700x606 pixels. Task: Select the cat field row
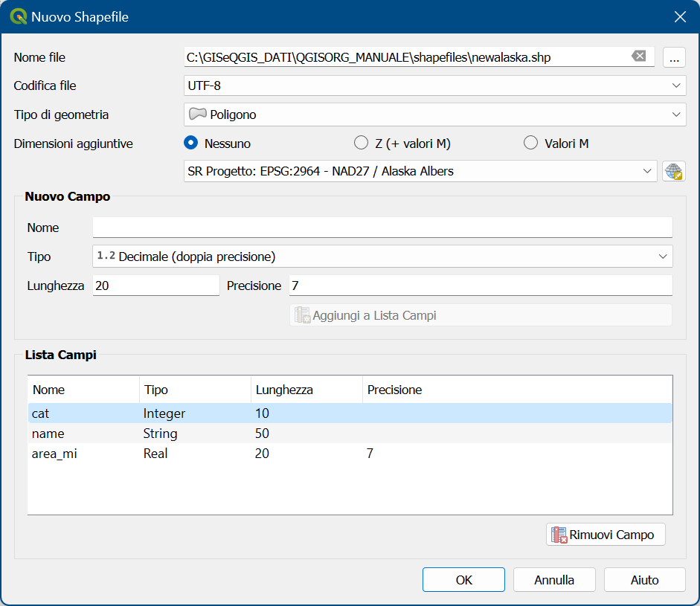350,413
